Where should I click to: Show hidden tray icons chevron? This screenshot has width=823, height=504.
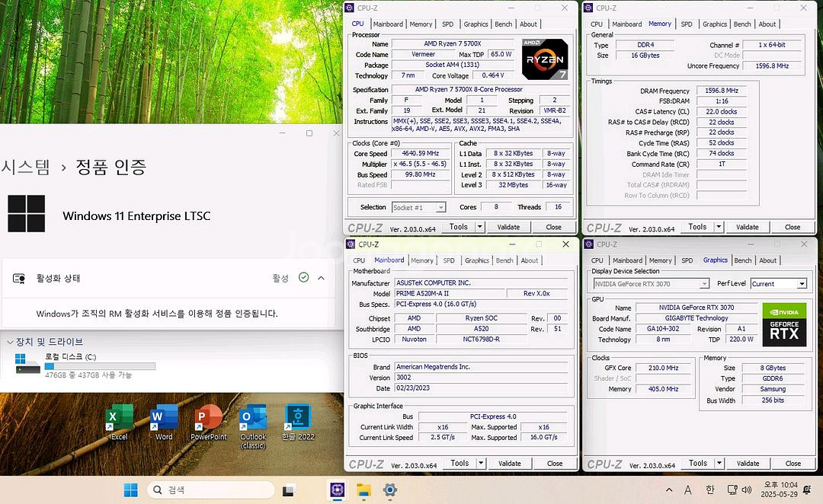tap(669, 490)
